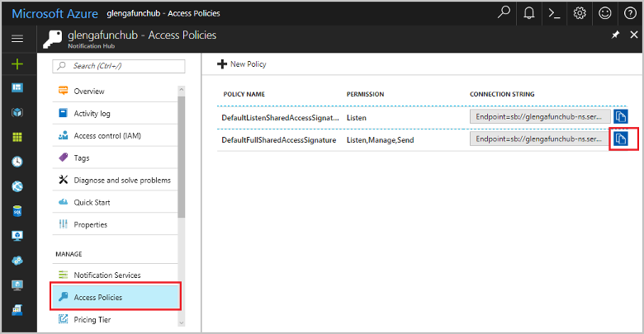
Task: Close the Access Policies blade
Action: click(634, 35)
